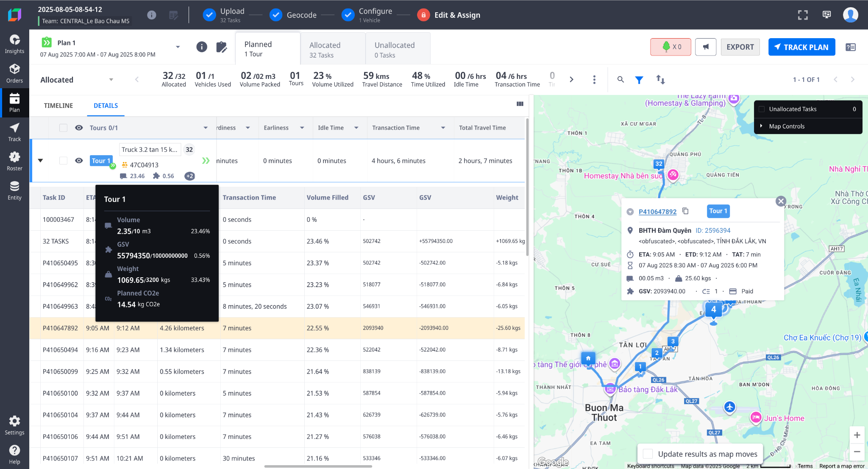Image resolution: width=868 pixels, height=469 pixels.
Task: Click the info icon beside team name
Action: (151, 15)
